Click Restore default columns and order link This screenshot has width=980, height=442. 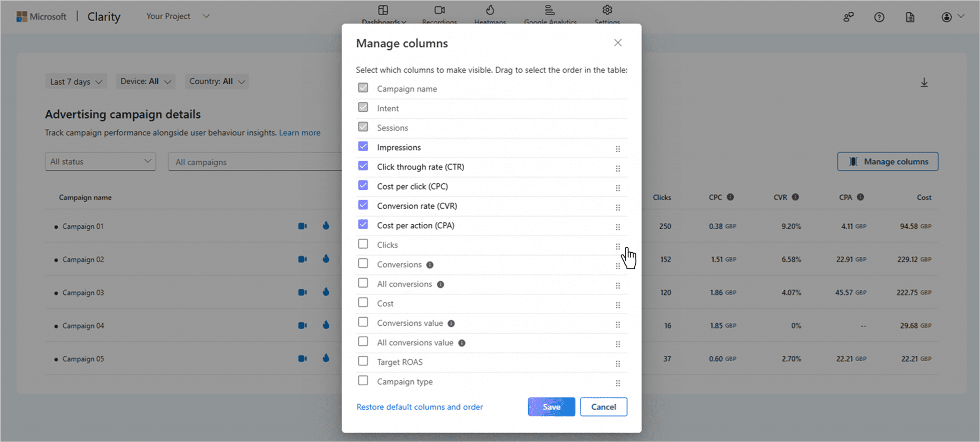coord(420,407)
